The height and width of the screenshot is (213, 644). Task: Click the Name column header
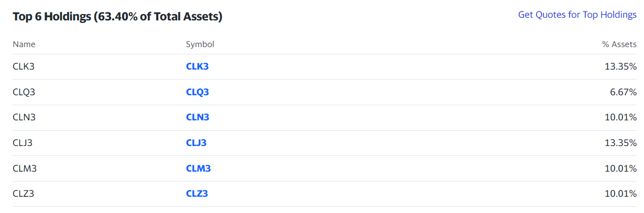[24, 44]
